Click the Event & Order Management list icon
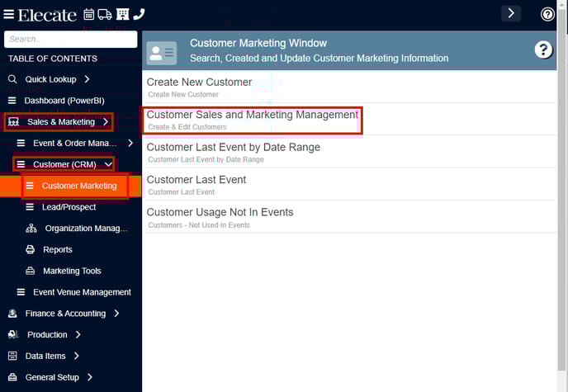Image resolution: width=568 pixels, height=392 pixels. click(x=21, y=144)
